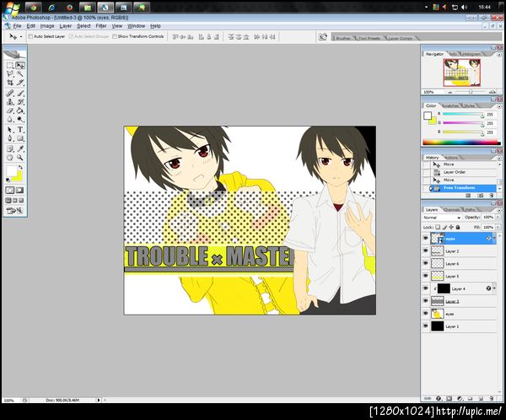506x420 pixels.
Task: Open the Navigator panel options menu
Action: tap(499, 55)
